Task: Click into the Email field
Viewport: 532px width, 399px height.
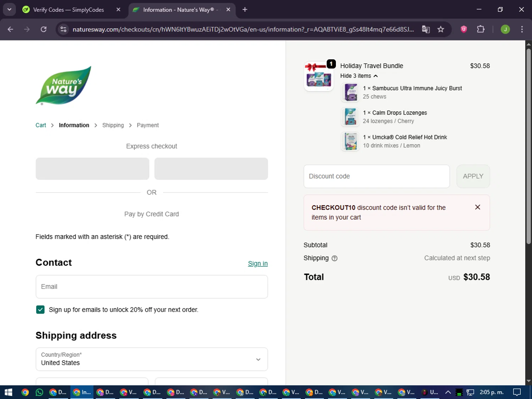Action: click(152, 287)
